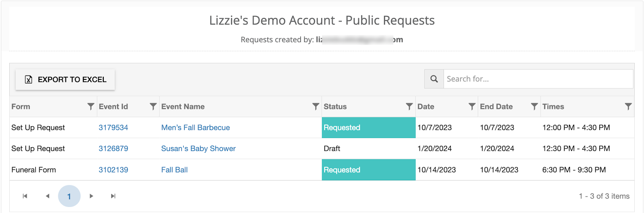Viewport: 644px width, 213px height.
Task: Click the Event Name filter funnel
Action: pos(316,106)
